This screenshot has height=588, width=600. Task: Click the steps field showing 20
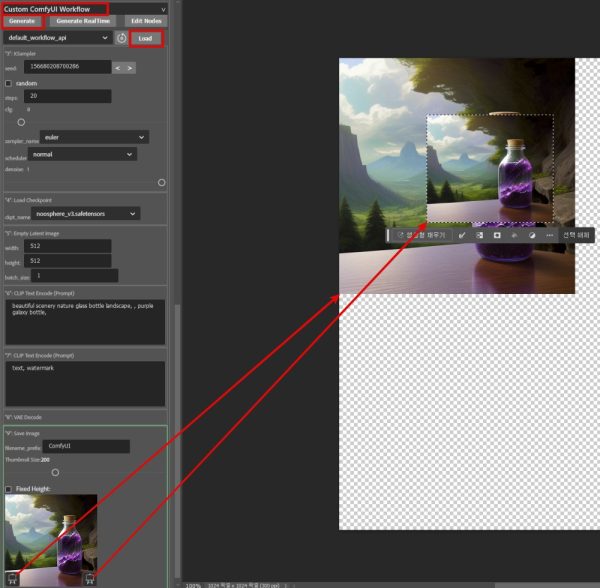pos(67,96)
